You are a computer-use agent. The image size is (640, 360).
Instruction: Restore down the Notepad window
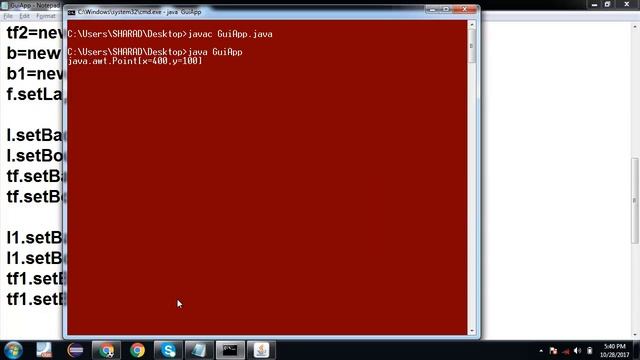click(607, 4)
